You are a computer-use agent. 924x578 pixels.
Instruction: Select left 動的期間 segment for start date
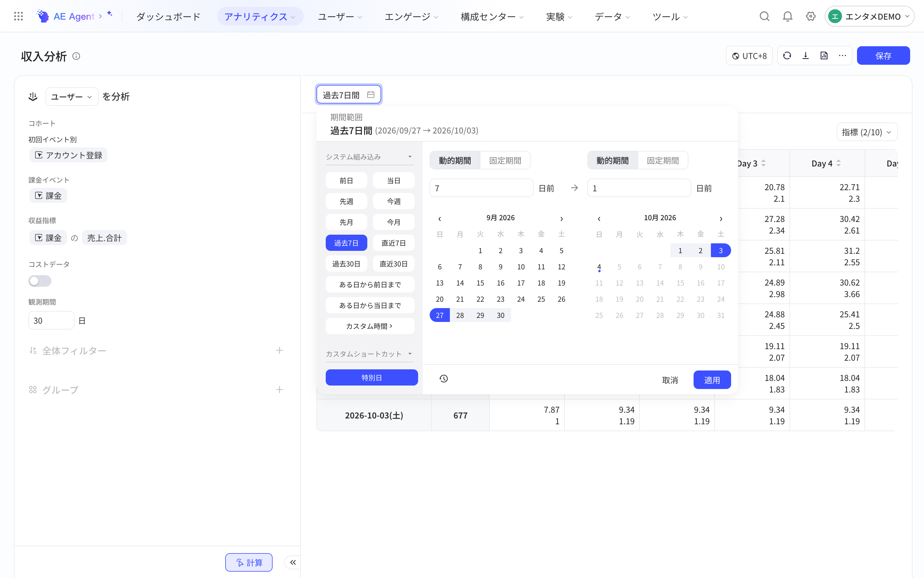455,161
